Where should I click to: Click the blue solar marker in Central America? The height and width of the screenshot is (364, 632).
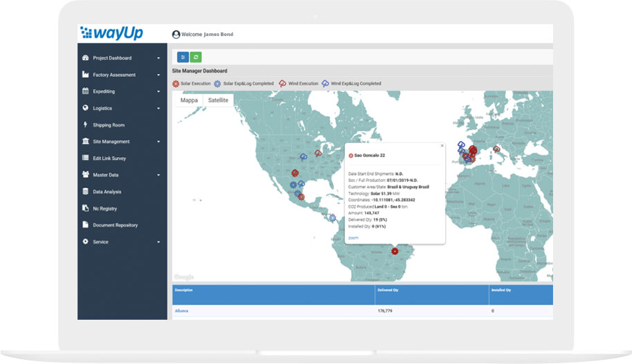[332, 218]
